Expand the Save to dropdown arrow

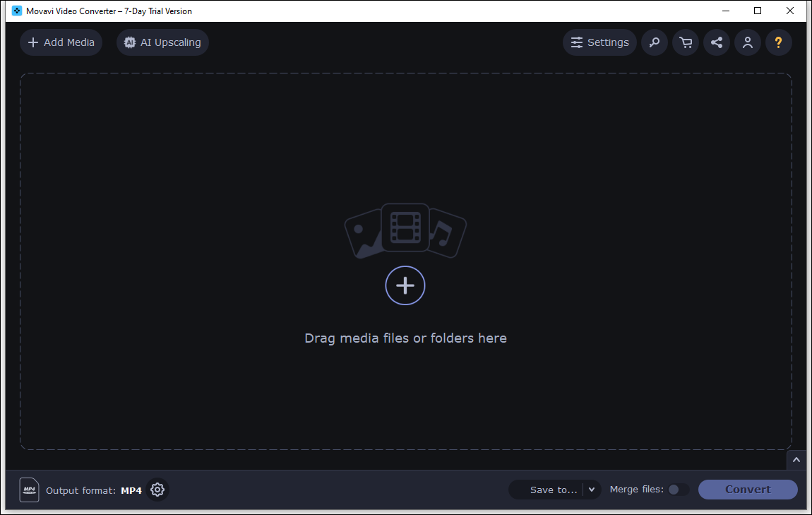point(592,490)
